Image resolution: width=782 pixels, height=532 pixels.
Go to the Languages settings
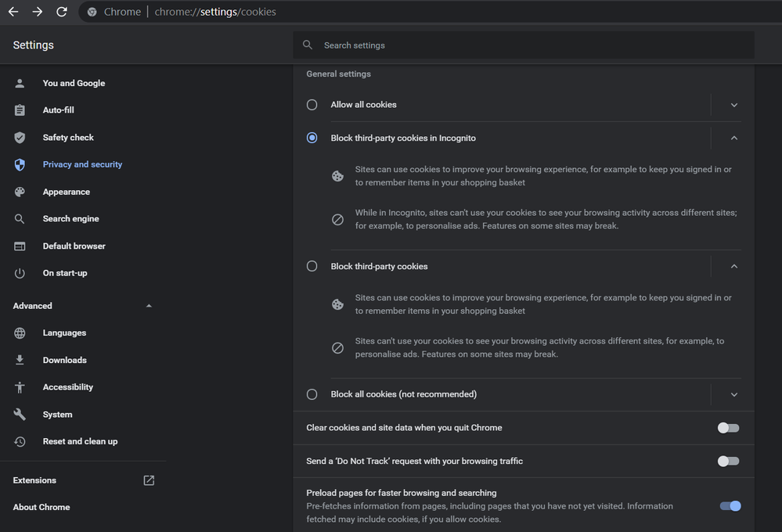(x=64, y=333)
